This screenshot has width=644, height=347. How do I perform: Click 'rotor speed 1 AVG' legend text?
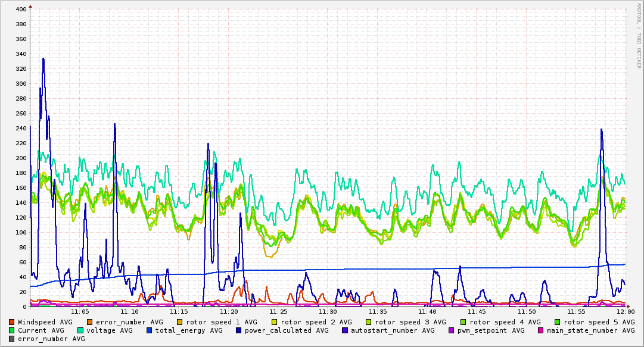(x=222, y=323)
